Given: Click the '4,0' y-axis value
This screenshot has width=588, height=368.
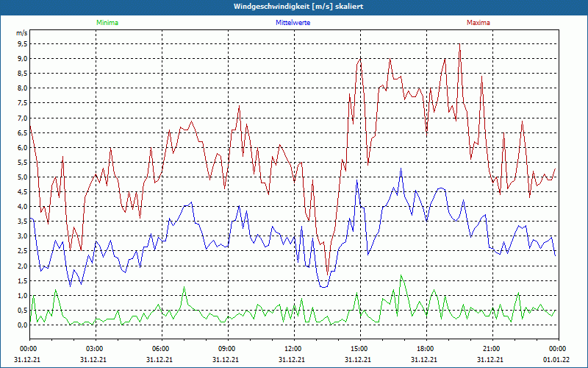Looking at the screenshot, I should [23, 207].
